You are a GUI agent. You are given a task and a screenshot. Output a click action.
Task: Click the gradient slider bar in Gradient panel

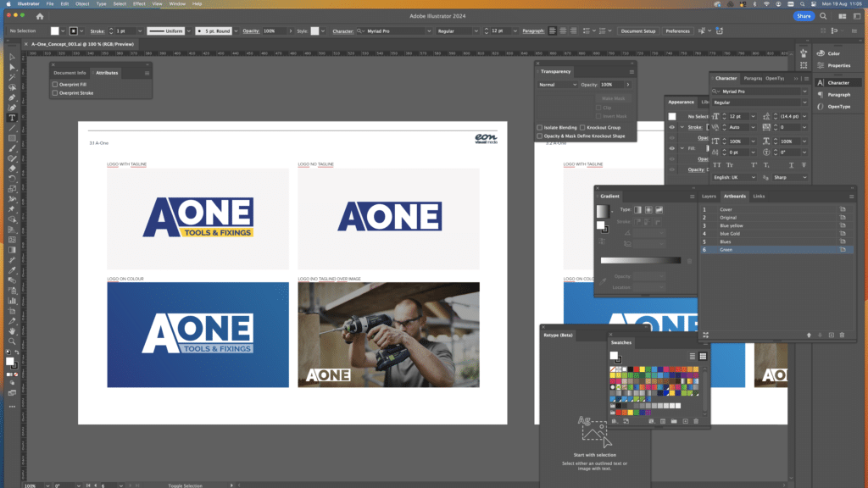[641, 260]
